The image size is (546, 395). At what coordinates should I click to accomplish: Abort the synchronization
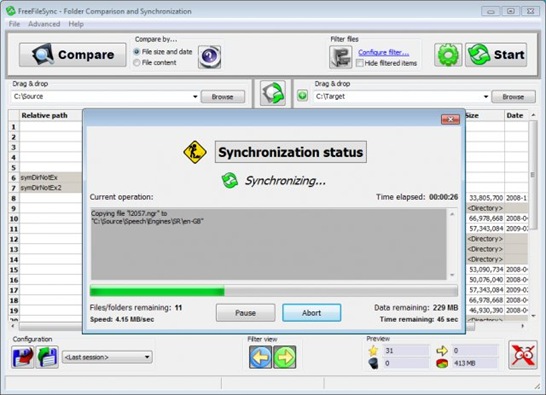pos(312,313)
